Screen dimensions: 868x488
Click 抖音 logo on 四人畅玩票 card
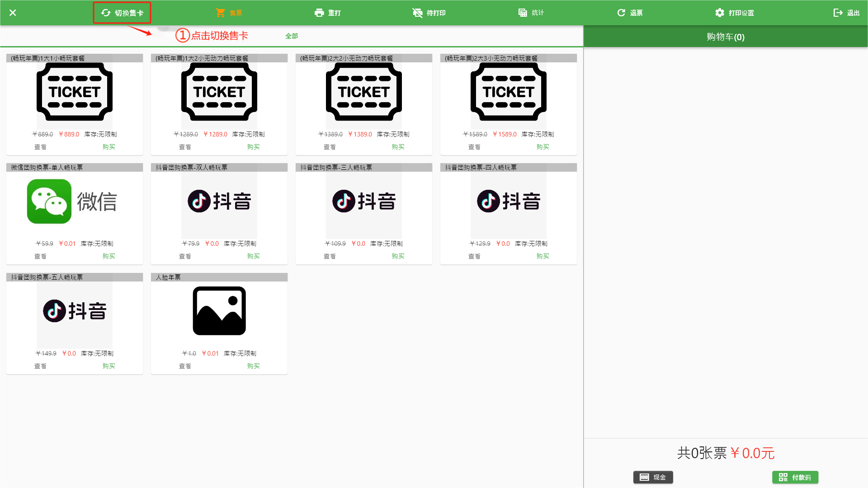pyautogui.click(x=509, y=201)
